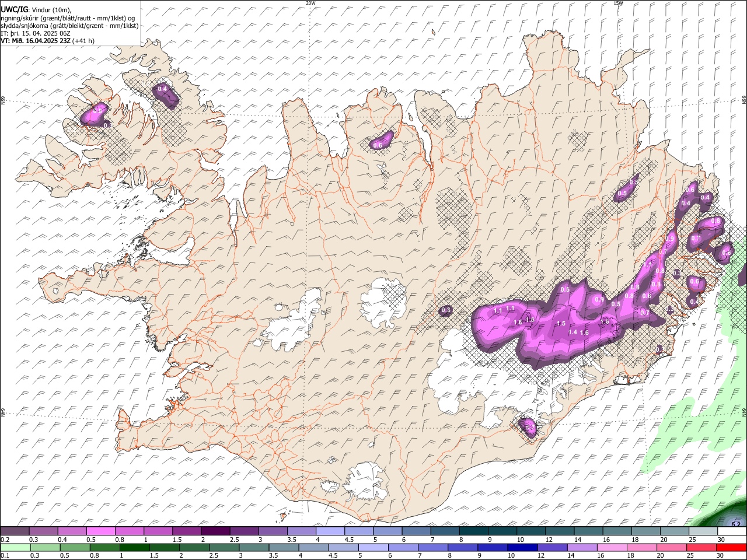Click lower legend swatch starting at 25
The width and height of the screenshot is (747, 560).
tap(701, 548)
